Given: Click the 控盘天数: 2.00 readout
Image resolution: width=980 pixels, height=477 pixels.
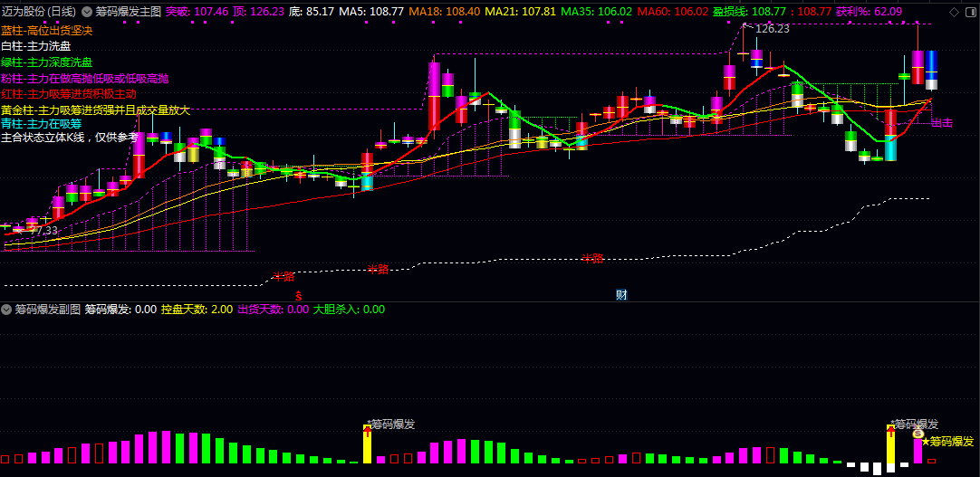Looking at the screenshot, I should pyautogui.click(x=197, y=309).
